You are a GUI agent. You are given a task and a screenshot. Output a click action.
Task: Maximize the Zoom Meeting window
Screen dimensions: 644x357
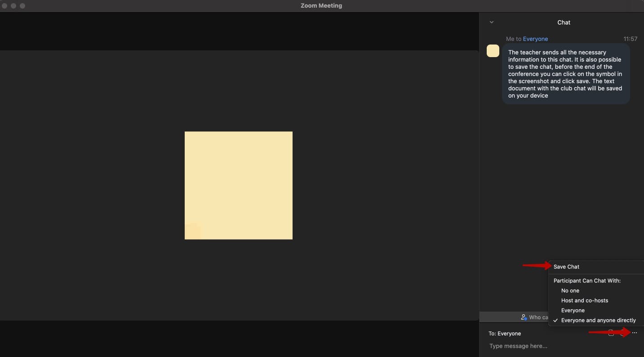[x=22, y=6]
